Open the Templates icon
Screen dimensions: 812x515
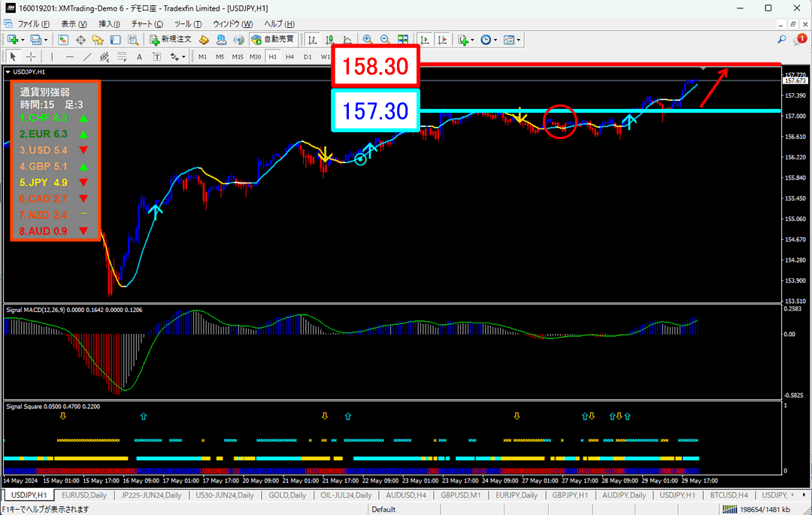click(x=509, y=39)
